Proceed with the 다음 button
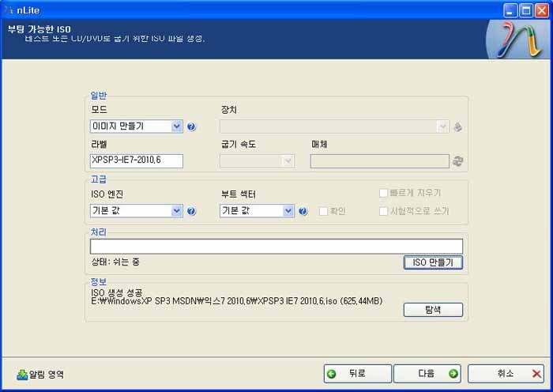The width and height of the screenshot is (553, 392). pos(427,374)
